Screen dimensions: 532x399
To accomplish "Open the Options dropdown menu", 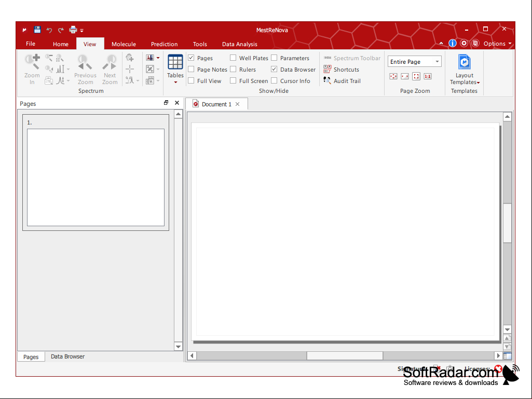I will point(497,44).
